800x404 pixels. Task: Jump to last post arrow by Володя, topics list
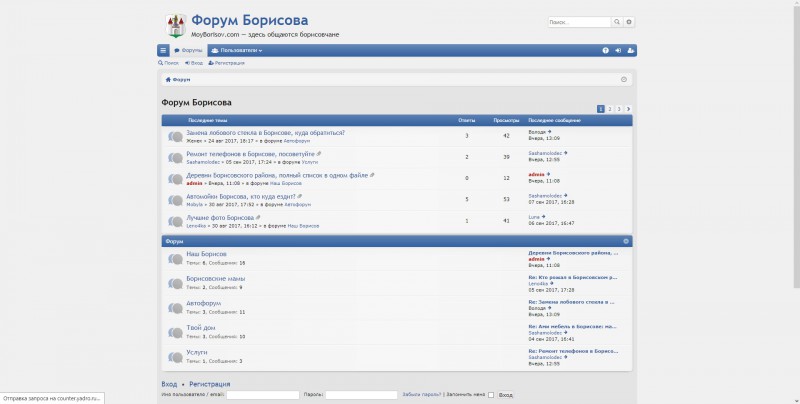(549, 132)
